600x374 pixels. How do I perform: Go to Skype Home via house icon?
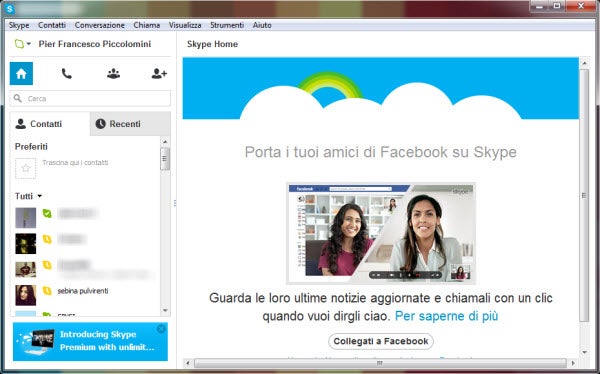[x=21, y=73]
